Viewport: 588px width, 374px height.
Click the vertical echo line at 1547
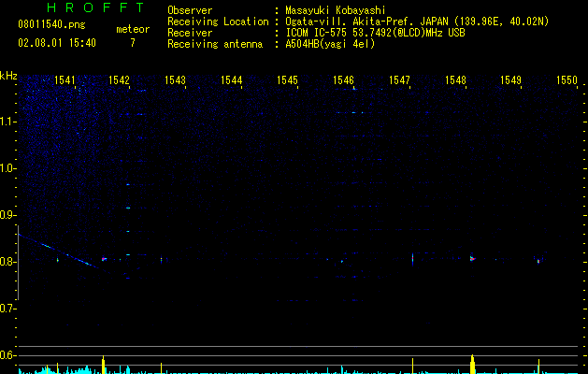click(412, 259)
